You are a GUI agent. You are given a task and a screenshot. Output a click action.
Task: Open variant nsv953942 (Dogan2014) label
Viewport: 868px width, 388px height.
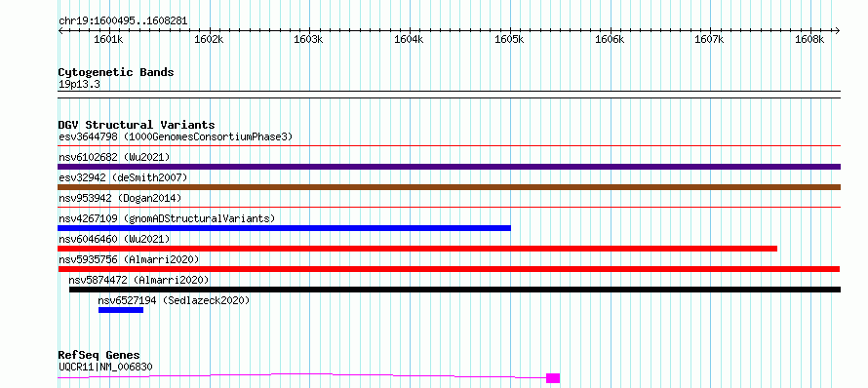point(120,198)
